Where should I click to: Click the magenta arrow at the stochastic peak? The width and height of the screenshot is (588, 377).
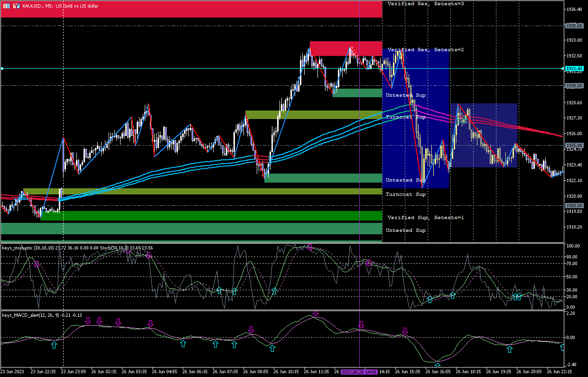point(309,247)
